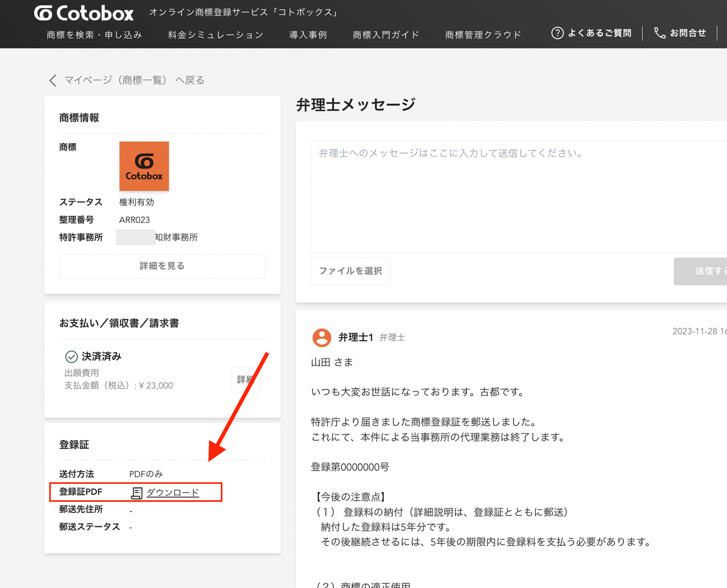Image resolution: width=727 pixels, height=588 pixels.
Task: Click the phone icon for お問合せ
Action: click(659, 33)
